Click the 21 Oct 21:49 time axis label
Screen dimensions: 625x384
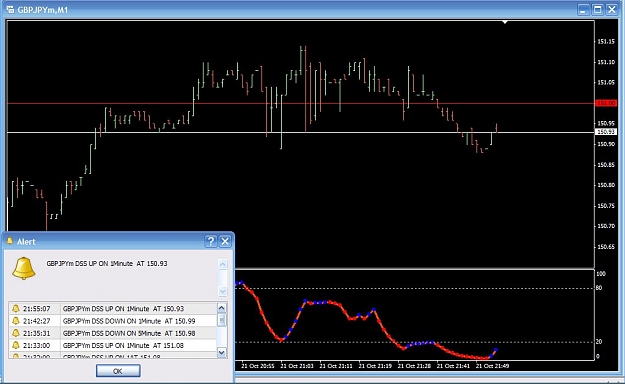coord(492,366)
